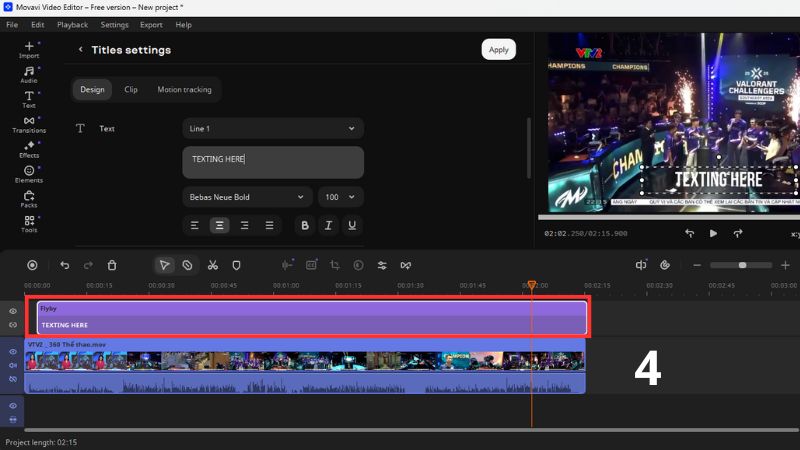The image size is (800, 450).
Task: Select the scissors split tool
Action: tap(212, 265)
